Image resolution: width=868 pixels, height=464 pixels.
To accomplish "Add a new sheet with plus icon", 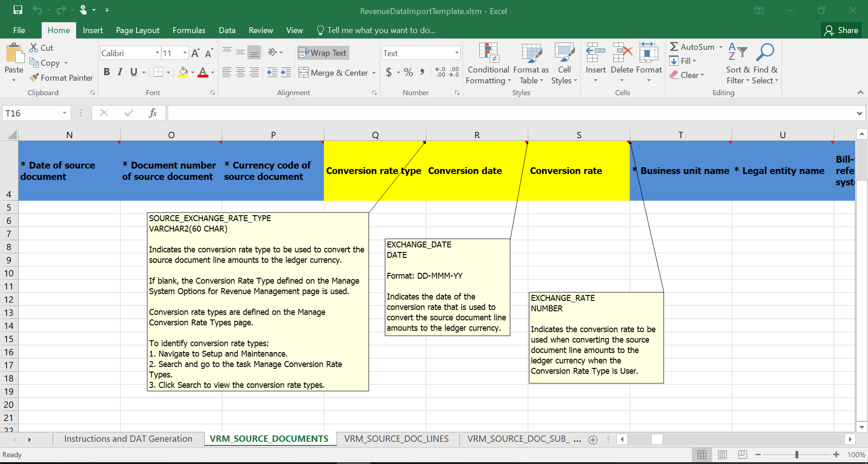I will point(593,440).
